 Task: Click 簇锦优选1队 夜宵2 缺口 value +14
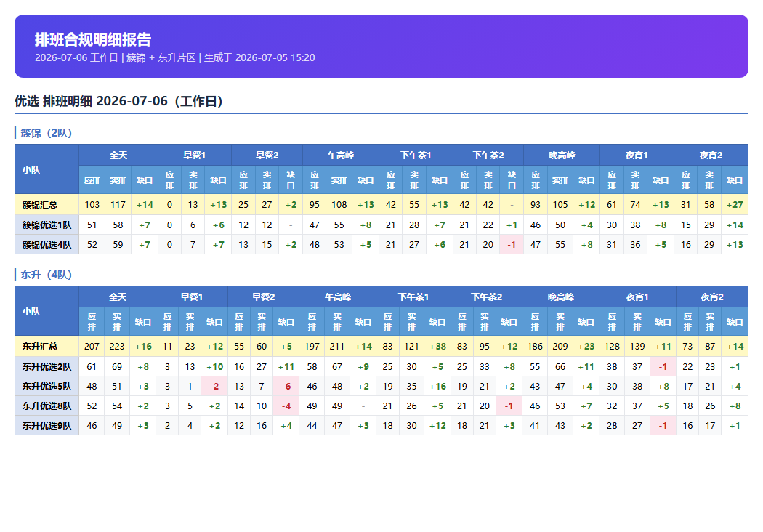[x=734, y=225]
